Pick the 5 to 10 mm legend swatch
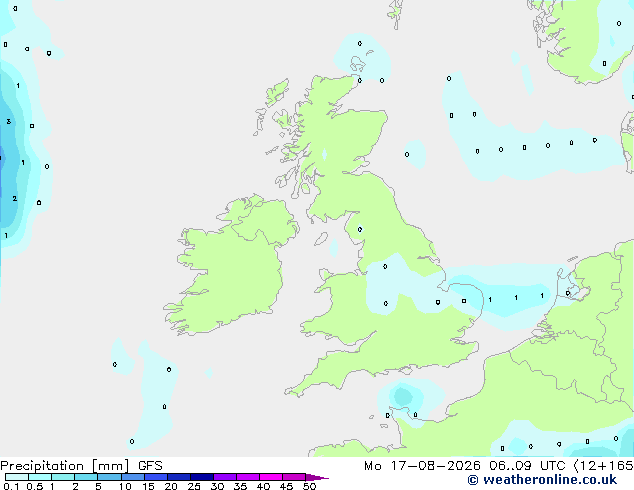This screenshot has height=490, width=634. tap(109, 477)
